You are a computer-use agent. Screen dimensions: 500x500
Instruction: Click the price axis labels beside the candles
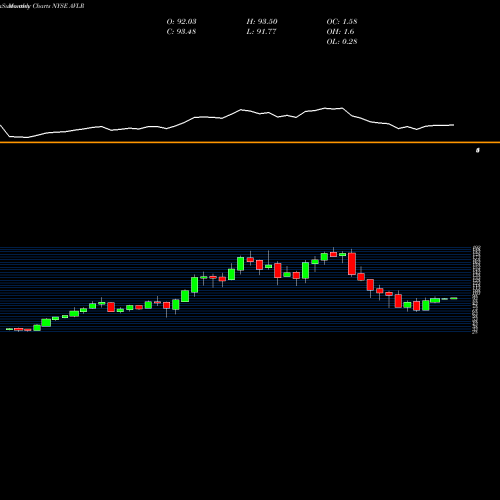tap(476, 289)
